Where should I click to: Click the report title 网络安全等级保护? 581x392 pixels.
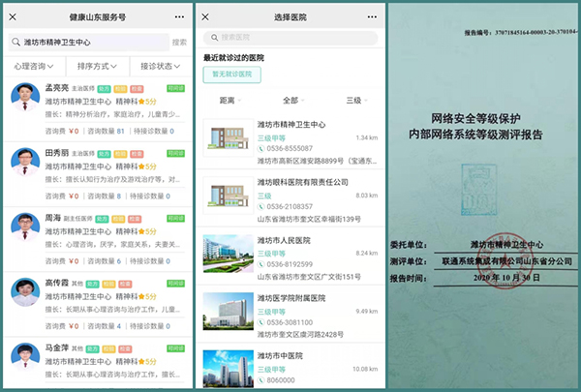coord(475,118)
